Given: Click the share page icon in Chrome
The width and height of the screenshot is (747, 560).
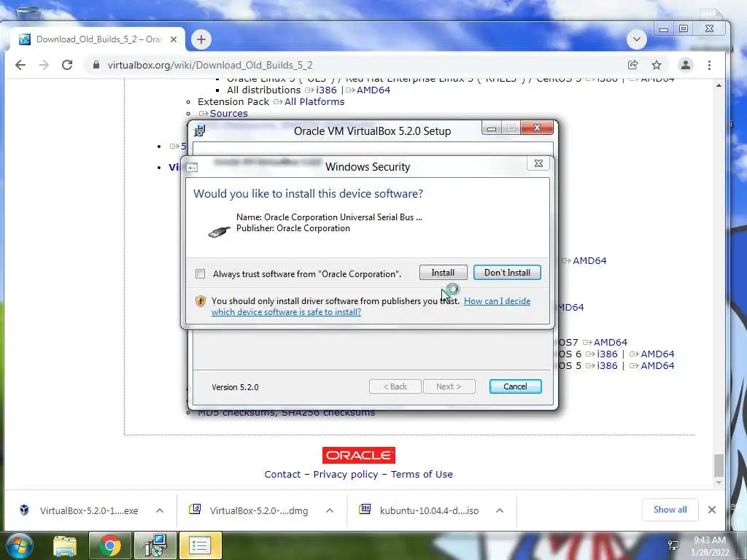Looking at the screenshot, I should (632, 65).
